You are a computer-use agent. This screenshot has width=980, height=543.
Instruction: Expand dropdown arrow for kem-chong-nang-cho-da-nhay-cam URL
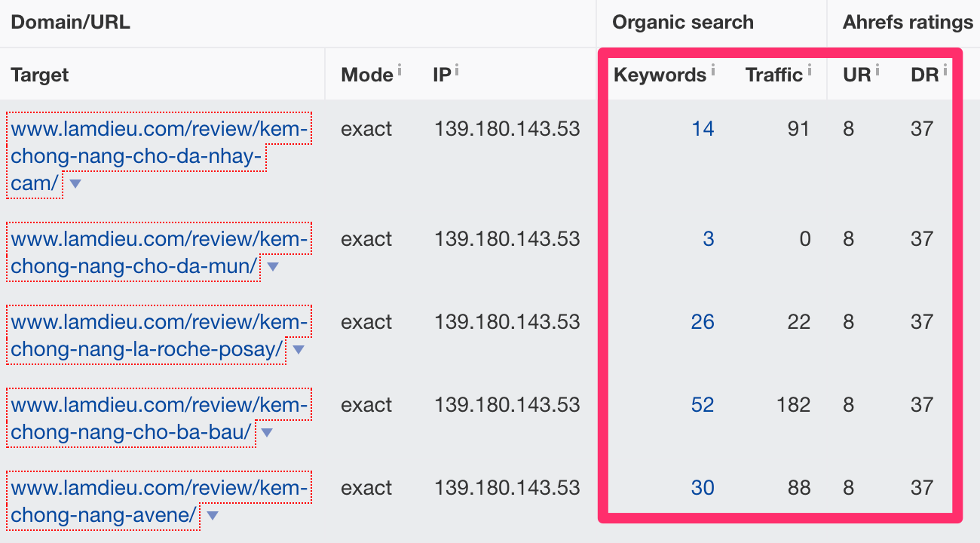pos(75,184)
